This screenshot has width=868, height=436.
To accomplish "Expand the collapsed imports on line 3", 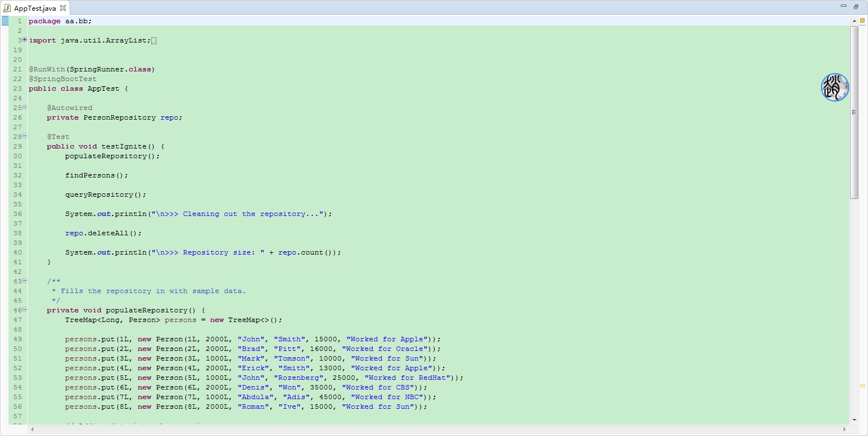I will pyautogui.click(x=24, y=40).
